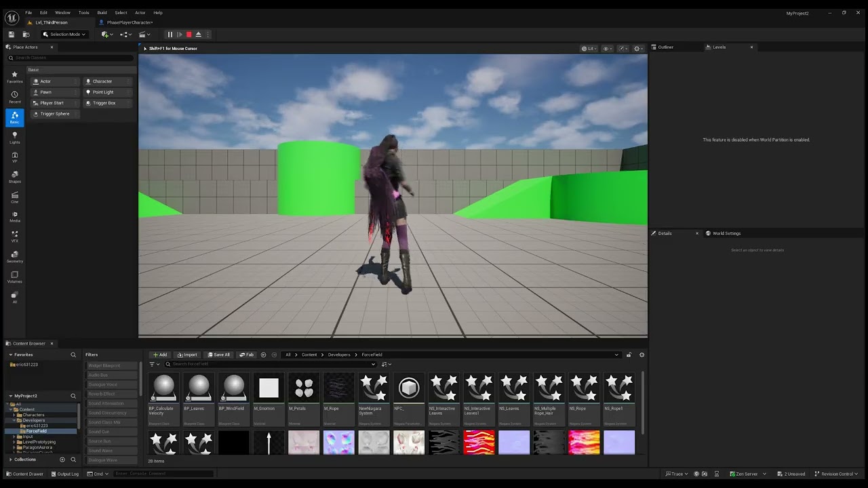Navigate forward in content browser history
Viewport: 868px width, 488px height.
(x=274, y=355)
